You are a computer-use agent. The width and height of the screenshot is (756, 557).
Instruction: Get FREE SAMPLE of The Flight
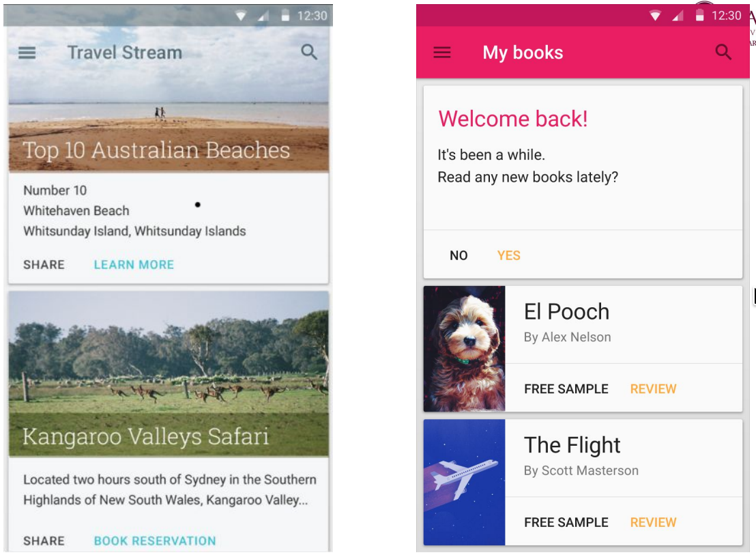pos(566,523)
